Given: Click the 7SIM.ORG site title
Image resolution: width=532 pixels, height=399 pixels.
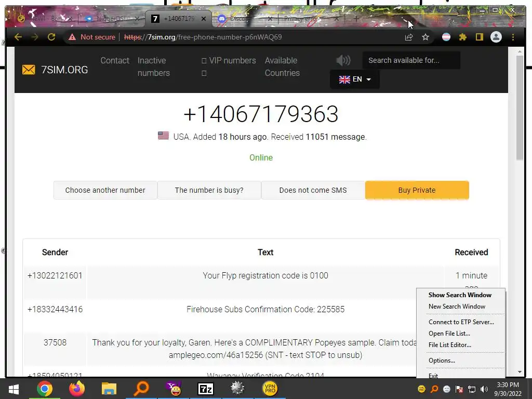Looking at the screenshot, I should [64, 70].
